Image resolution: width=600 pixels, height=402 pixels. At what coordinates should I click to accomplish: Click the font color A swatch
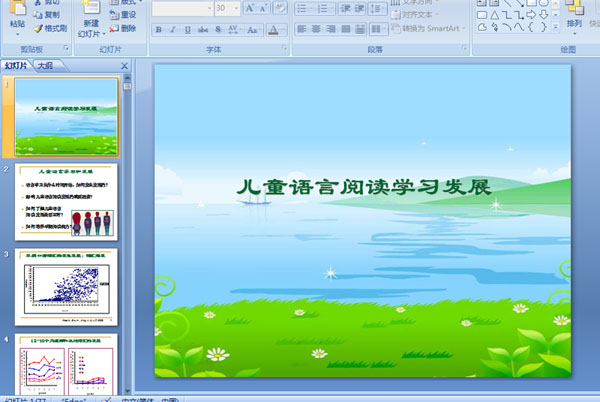click(x=273, y=29)
